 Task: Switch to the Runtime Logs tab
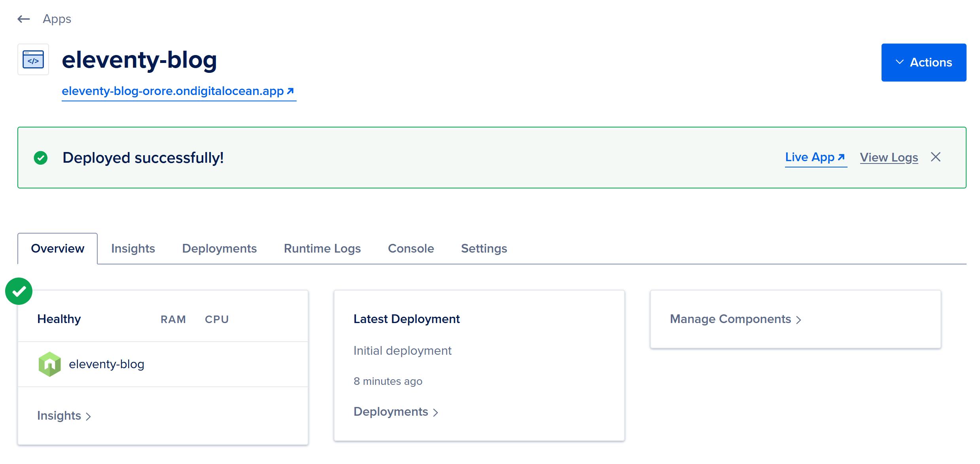coord(322,249)
